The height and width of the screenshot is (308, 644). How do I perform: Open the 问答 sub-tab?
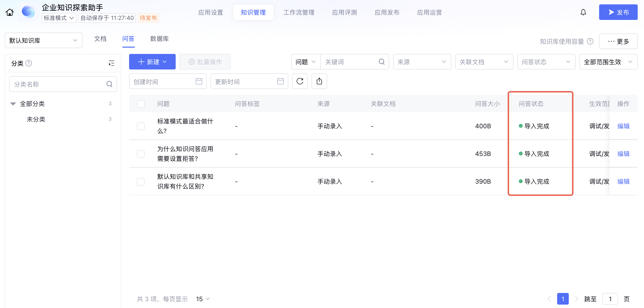(128, 39)
